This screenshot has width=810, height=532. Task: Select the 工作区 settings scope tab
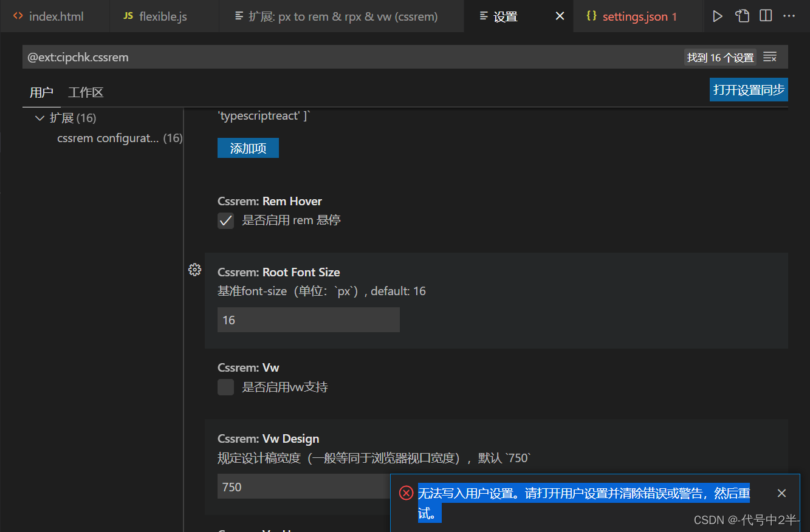(x=86, y=92)
